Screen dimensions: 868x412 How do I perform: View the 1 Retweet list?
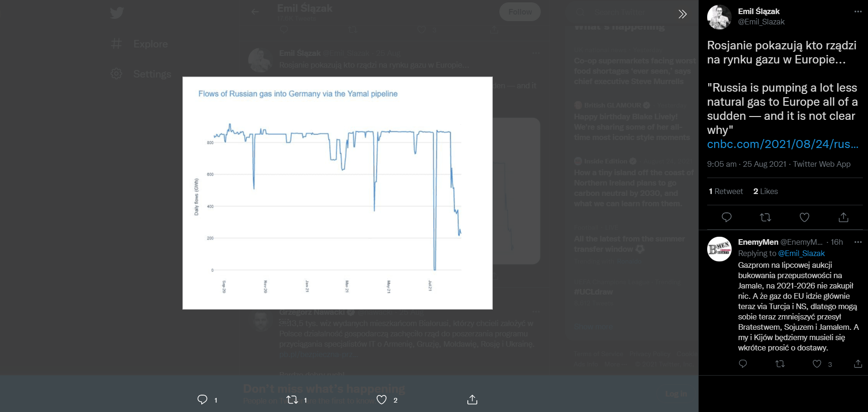pyautogui.click(x=726, y=191)
